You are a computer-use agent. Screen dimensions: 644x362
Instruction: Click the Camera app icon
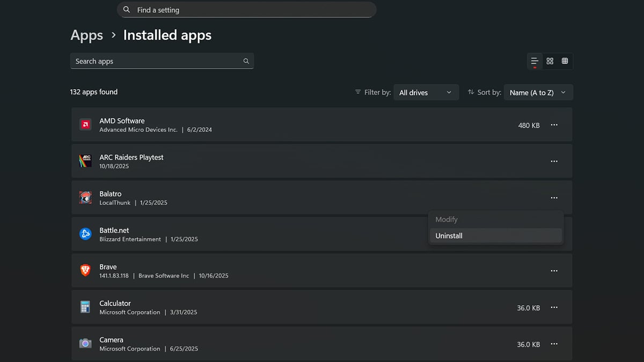(x=85, y=343)
